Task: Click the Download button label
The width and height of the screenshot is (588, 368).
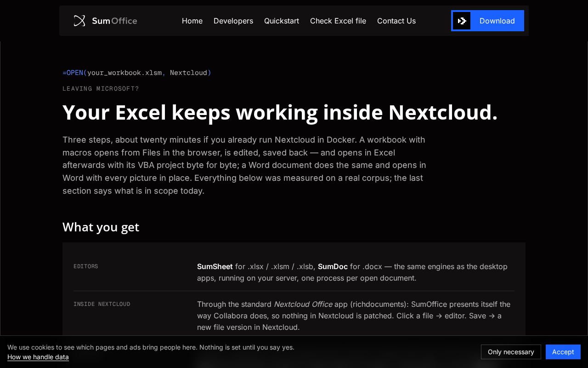Action: point(497,21)
